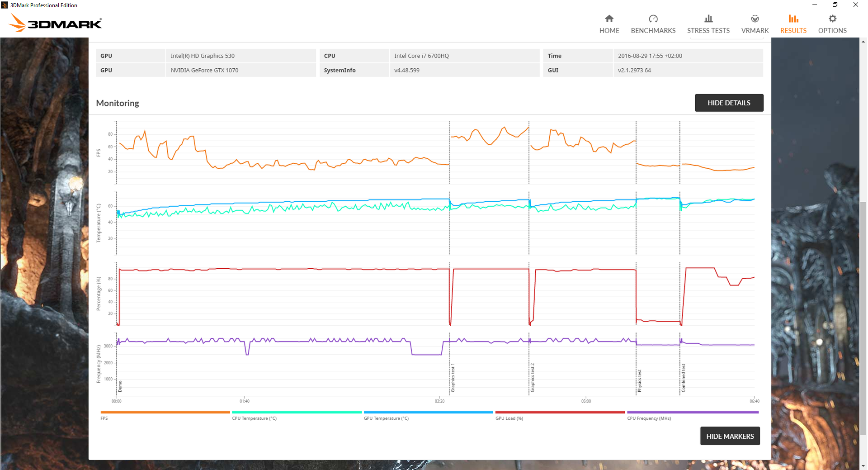Screen dimensions: 868x470
Task: Toggle the FPS legend series
Action: (x=104, y=418)
